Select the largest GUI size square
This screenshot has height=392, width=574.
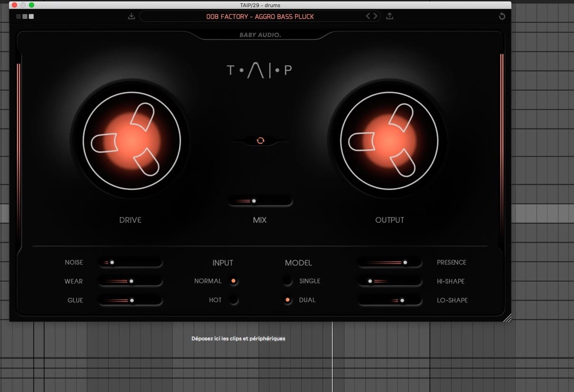31,16
